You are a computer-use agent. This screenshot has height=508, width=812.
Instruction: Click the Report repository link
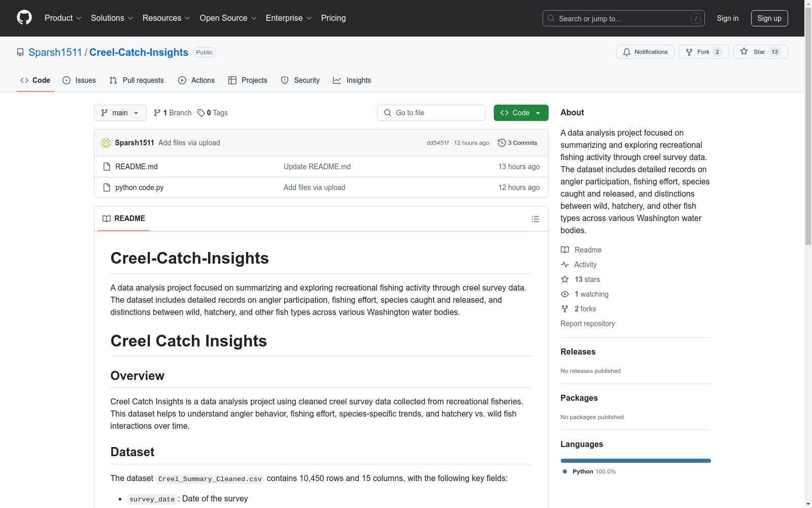point(588,324)
